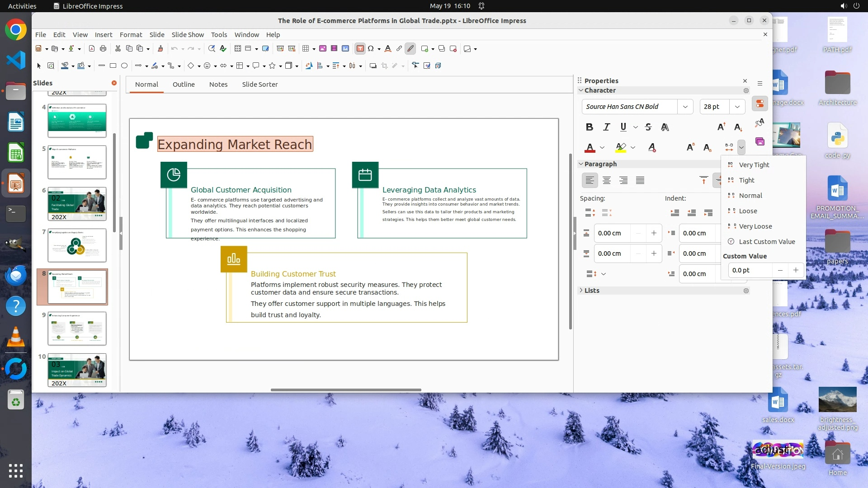Open the font name dropdown
868x488 pixels.
coord(685,107)
